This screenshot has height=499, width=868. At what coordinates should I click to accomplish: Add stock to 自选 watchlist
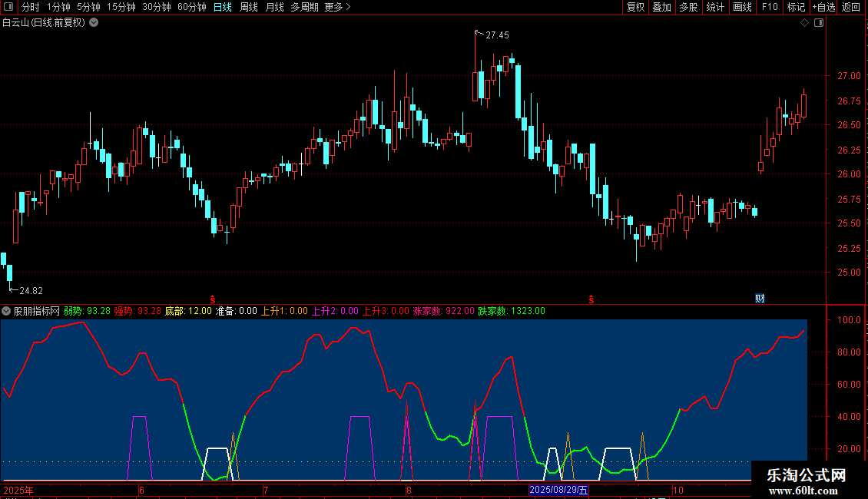tap(823, 7)
